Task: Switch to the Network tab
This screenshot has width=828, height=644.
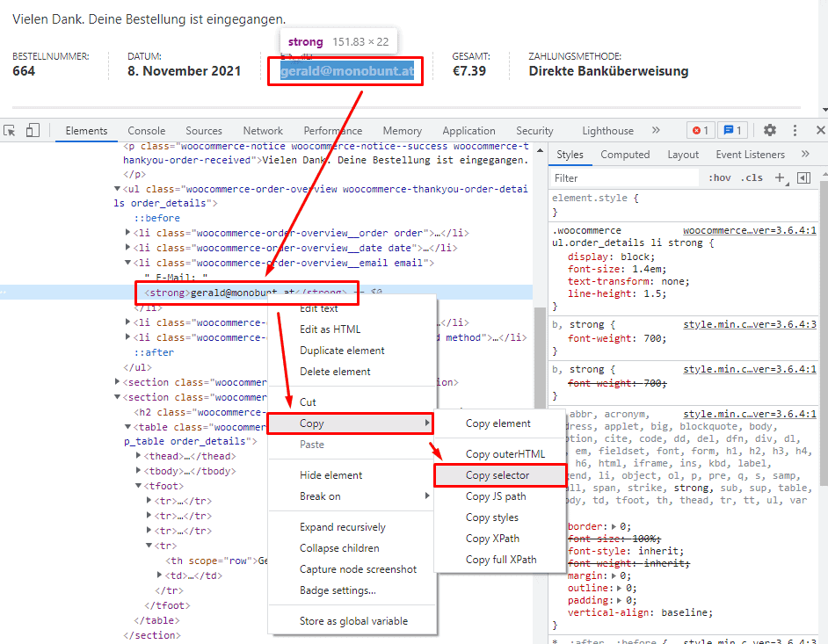Action: coord(263,130)
